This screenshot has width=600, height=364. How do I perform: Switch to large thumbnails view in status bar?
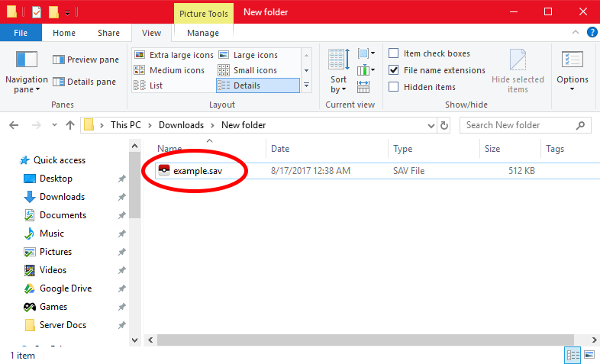589,355
